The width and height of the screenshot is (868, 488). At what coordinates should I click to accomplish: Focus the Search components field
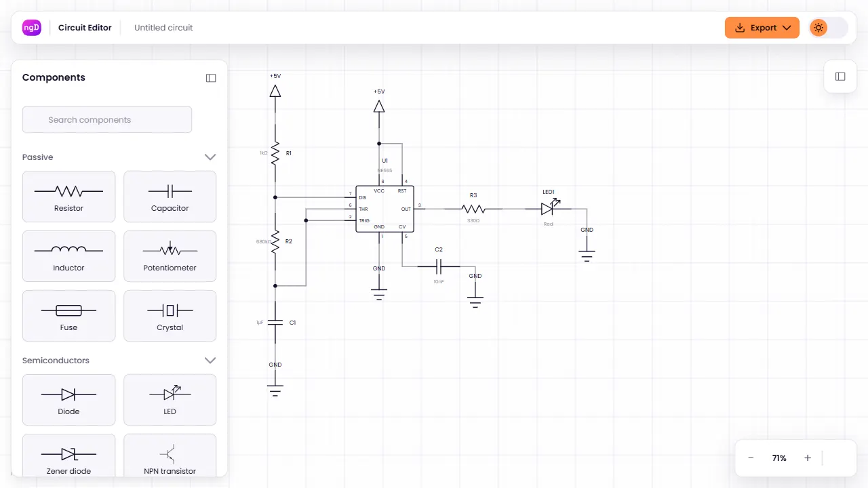coord(107,119)
